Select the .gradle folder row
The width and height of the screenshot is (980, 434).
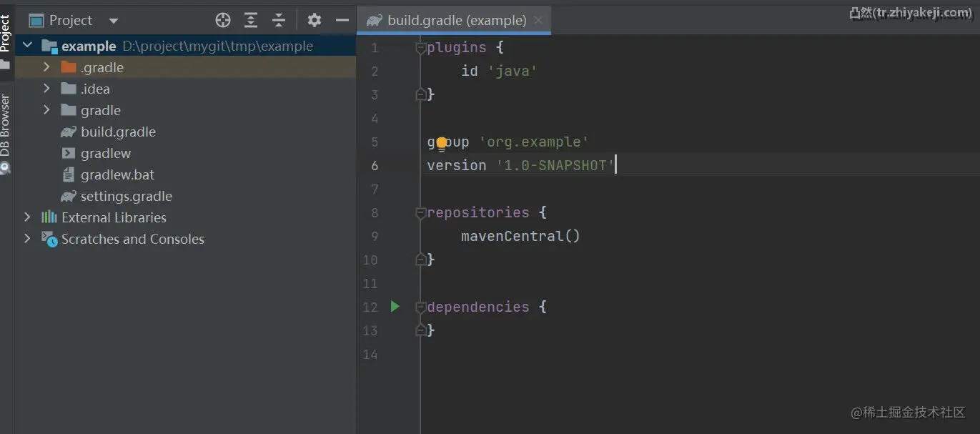186,67
